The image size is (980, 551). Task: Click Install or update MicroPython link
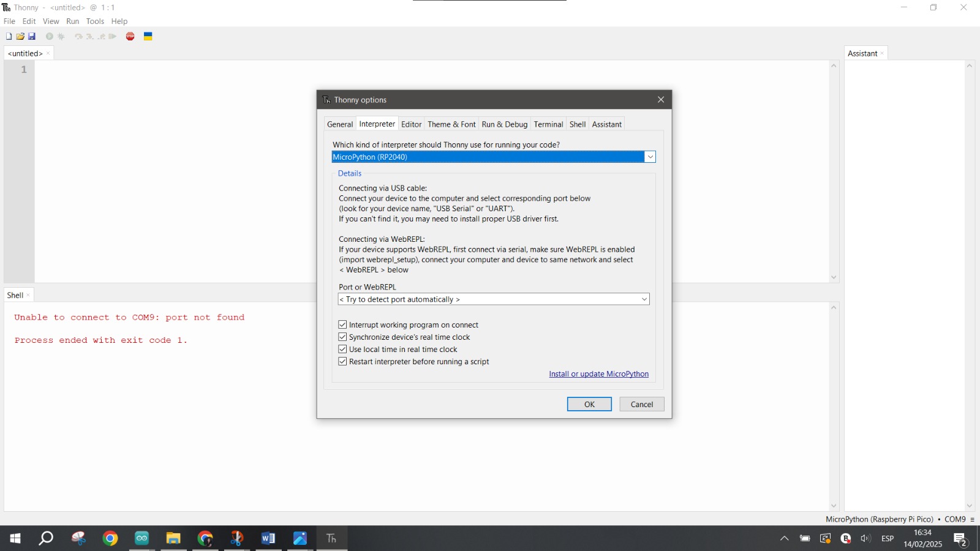pos(598,374)
